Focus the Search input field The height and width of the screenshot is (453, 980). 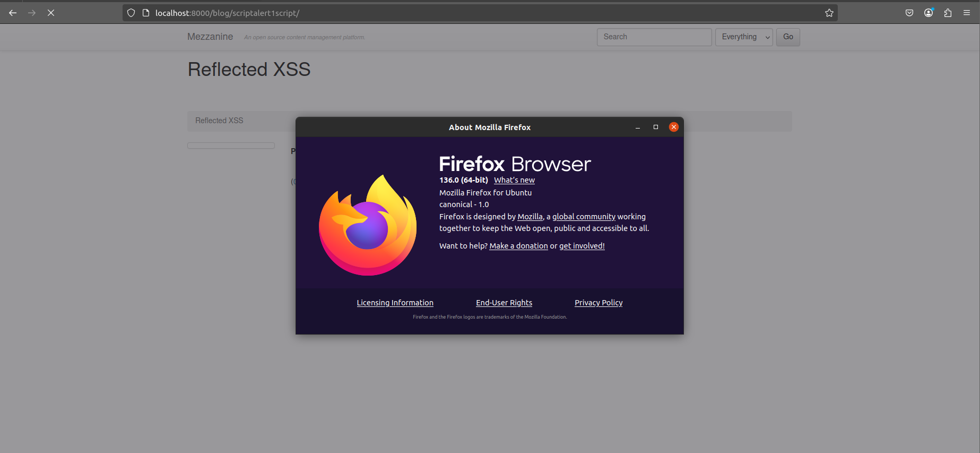tap(654, 37)
